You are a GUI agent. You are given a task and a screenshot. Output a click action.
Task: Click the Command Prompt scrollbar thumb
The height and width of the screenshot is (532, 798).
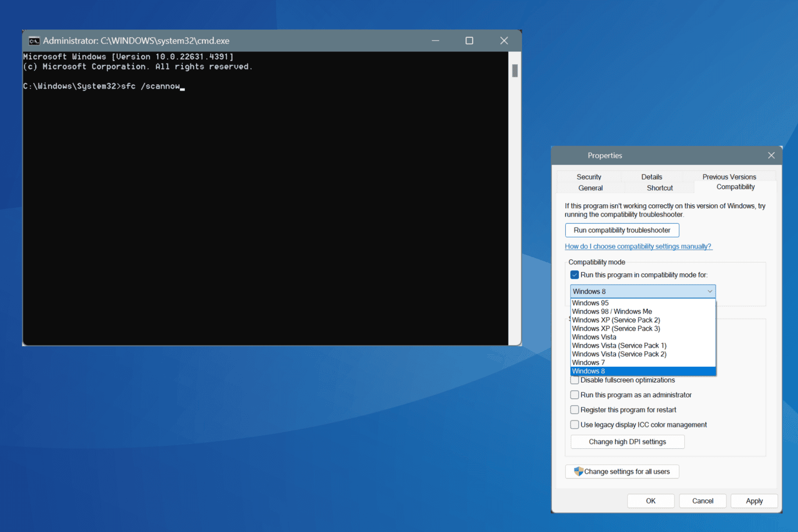pos(515,71)
